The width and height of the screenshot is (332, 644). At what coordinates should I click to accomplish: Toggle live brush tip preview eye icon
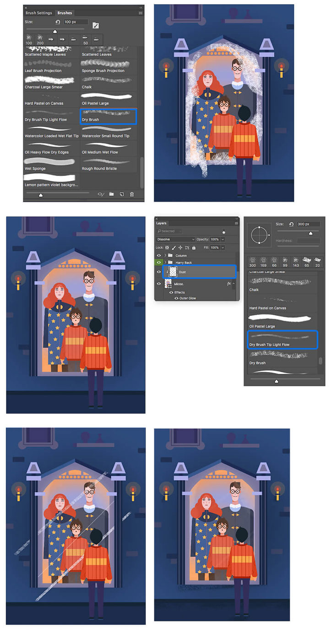pyautogui.click(x=101, y=194)
